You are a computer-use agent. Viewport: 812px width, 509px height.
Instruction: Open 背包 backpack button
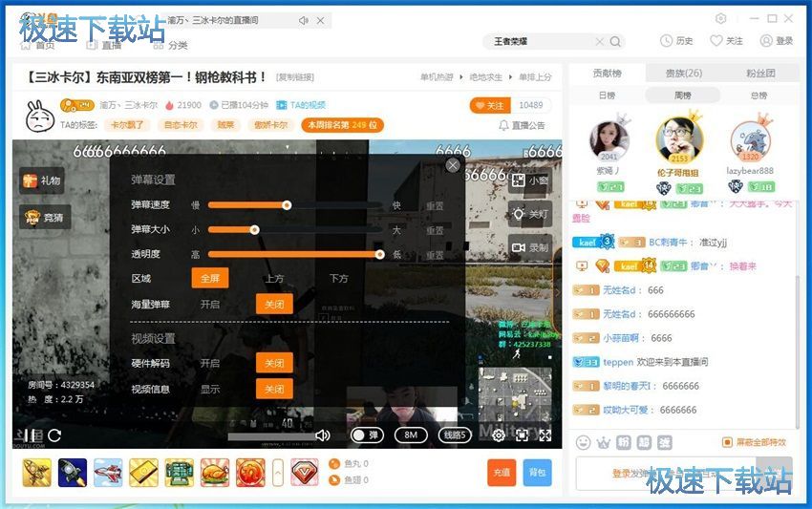pos(537,473)
